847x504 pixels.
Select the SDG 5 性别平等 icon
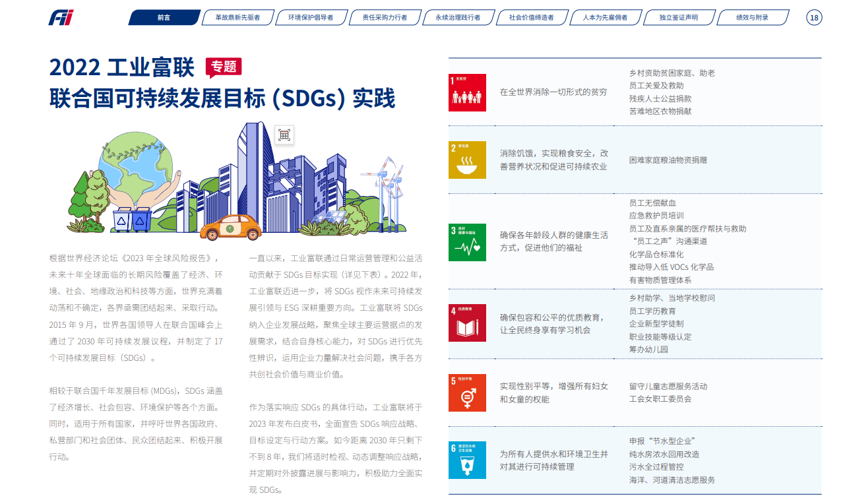(467, 393)
